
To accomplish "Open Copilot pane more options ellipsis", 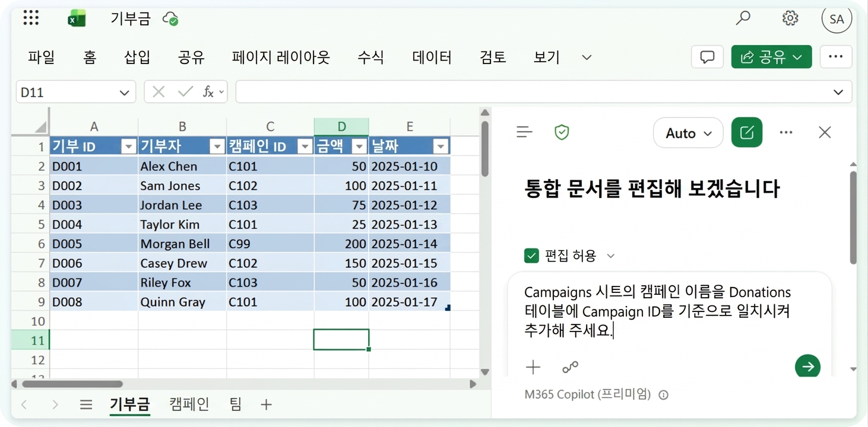I will click(x=786, y=132).
